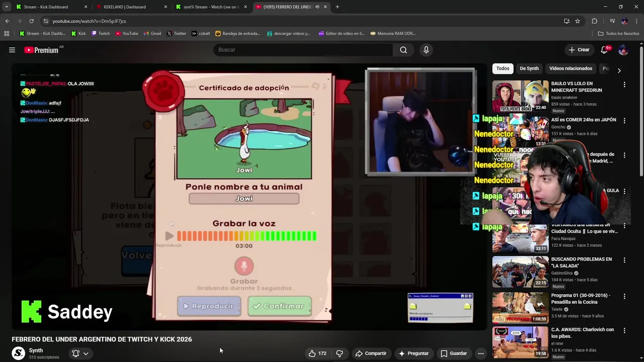This screenshot has height=362, width=644.
Task: Open Todos los favoritos bookmarks folder
Action: pyautogui.click(x=619, y=34)
